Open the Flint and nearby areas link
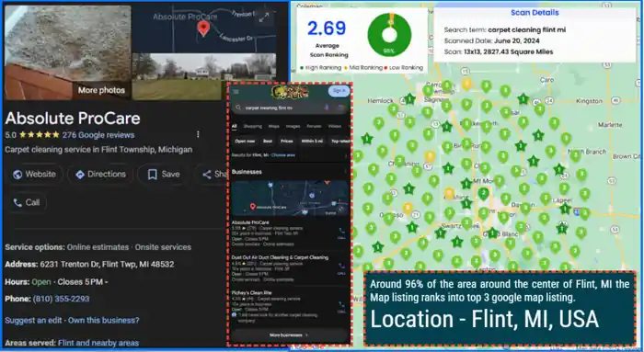644x352 pixels. [98, 343]
